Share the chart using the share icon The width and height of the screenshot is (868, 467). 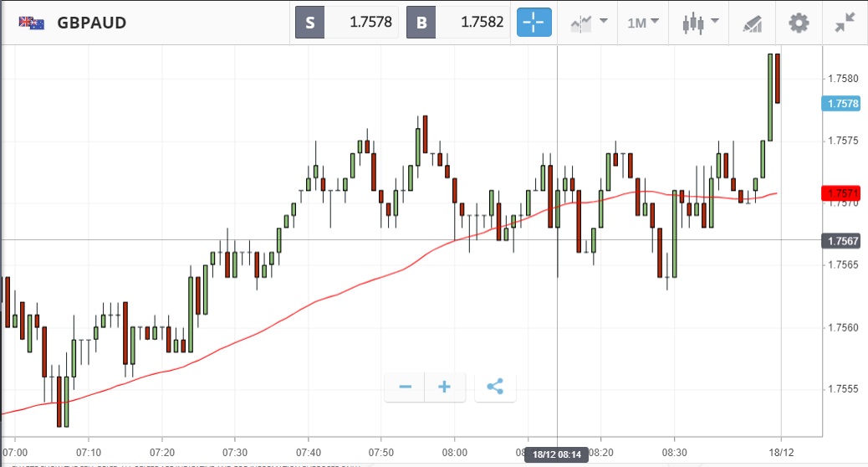tap(495, 387)
